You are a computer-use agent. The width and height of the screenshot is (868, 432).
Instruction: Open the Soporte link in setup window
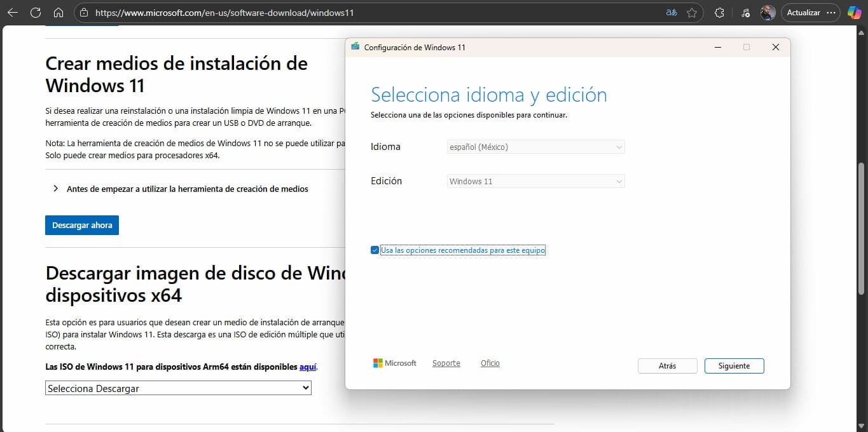(x=446, y=363)
